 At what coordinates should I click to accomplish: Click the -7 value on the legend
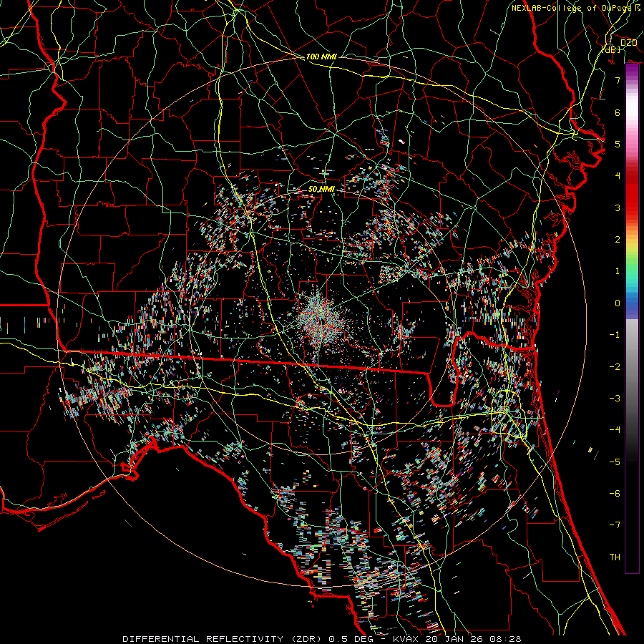pos(615,525)
